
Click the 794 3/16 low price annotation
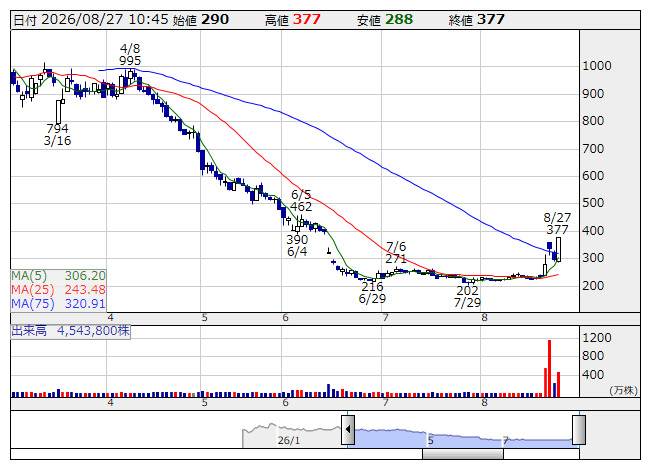coord(57,134)
